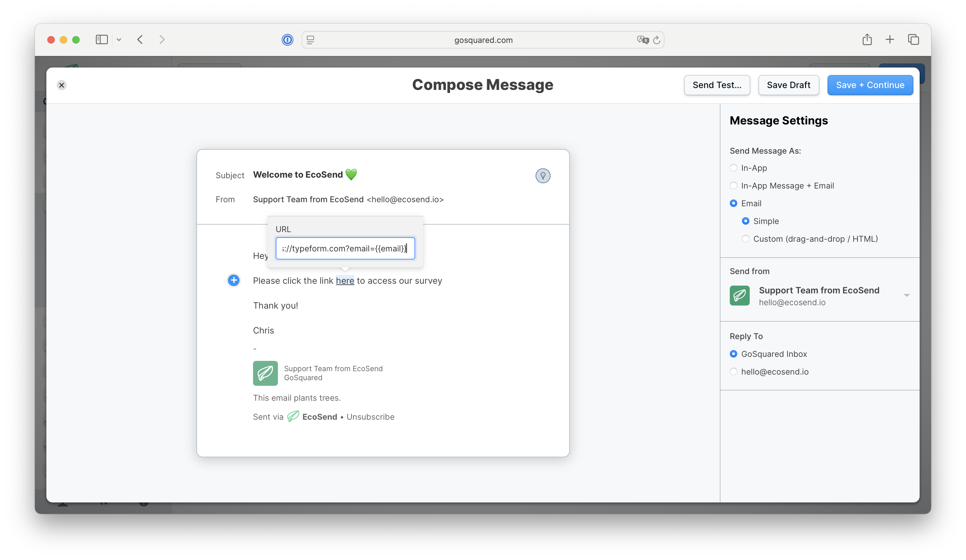Open the tab overview icon
The width and height of the screenshot is (966, 560).
click(913, 40)
